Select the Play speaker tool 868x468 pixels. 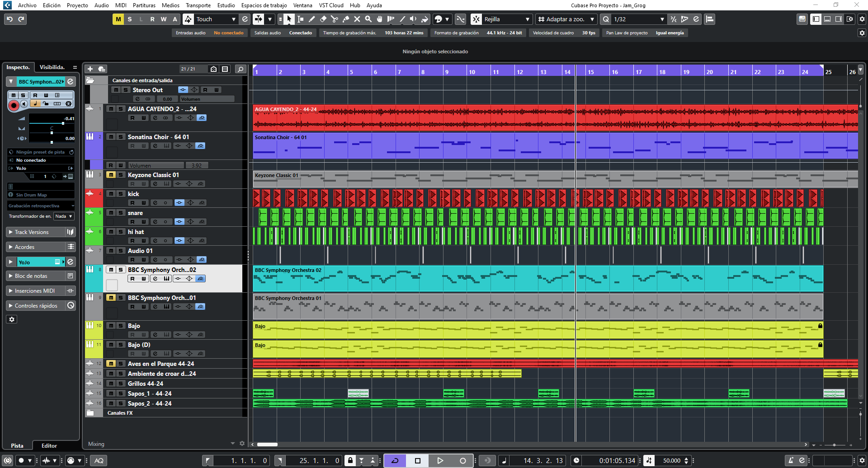coord(413,19)
